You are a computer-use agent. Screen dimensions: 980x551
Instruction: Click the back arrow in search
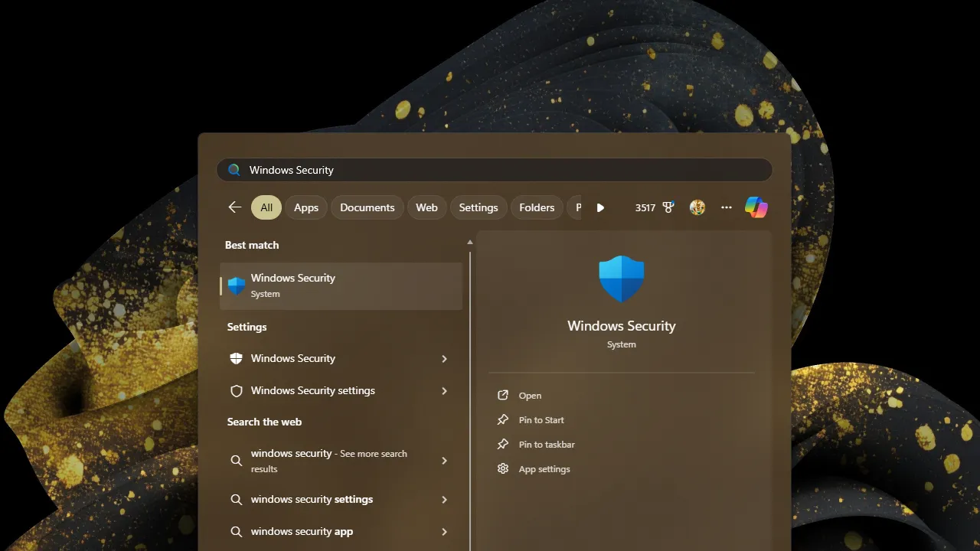pos(234,207)
